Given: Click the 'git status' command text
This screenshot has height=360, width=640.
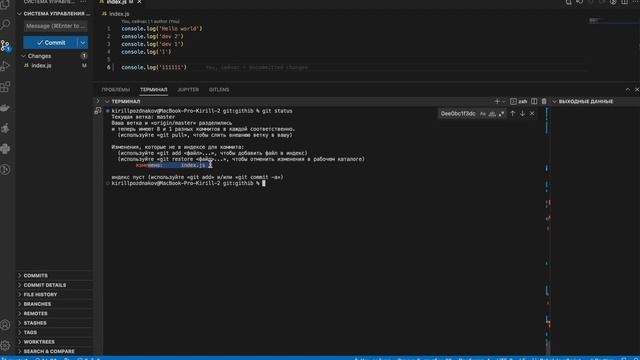Looking at the screenshot, I should click(277, 111).
